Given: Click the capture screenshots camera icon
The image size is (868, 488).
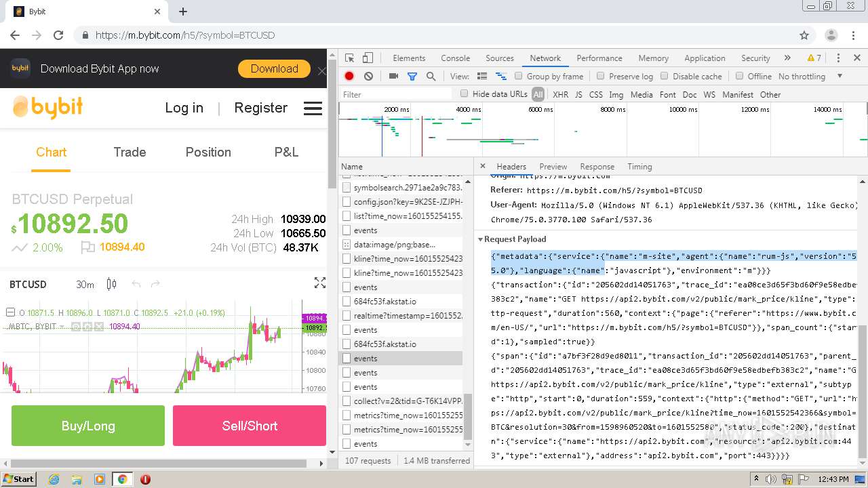Looking at the screenshot, I should tap(393, 77).
